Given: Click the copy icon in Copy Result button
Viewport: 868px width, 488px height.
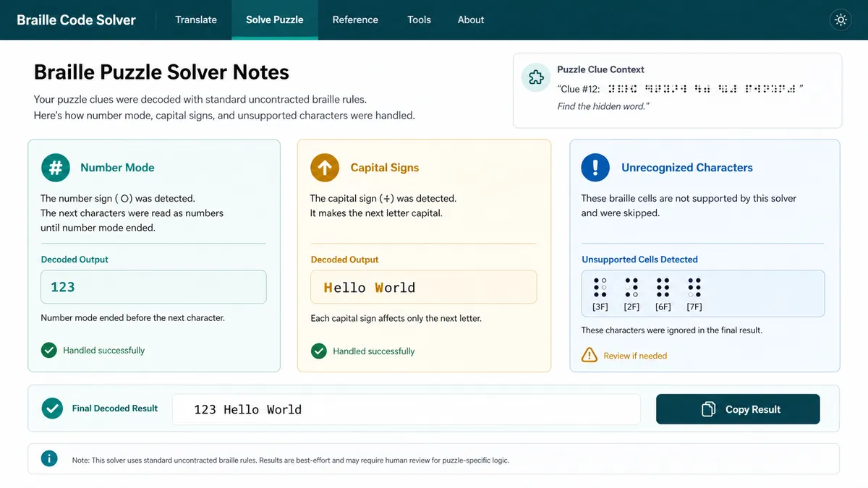Looking at the screenshot, I should point(708,409).
